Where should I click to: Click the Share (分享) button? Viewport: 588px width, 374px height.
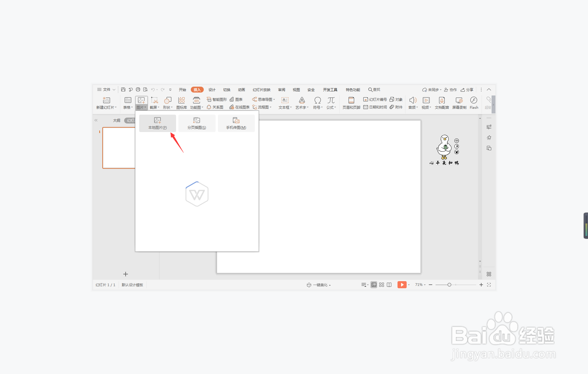(467, 90)
